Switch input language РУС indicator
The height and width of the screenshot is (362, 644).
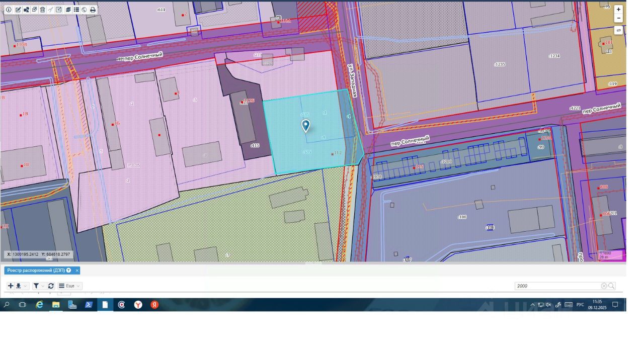pos(580,305)
